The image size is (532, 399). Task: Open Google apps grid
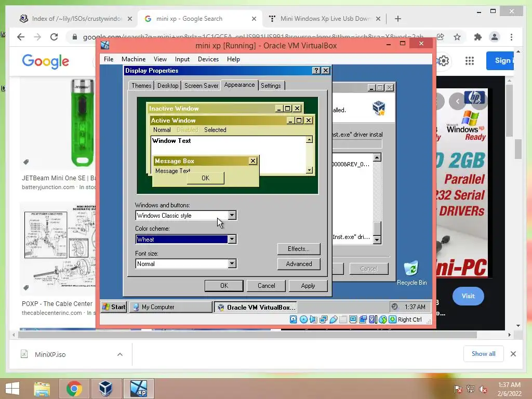pyautogui.click(x=470, y=61)
